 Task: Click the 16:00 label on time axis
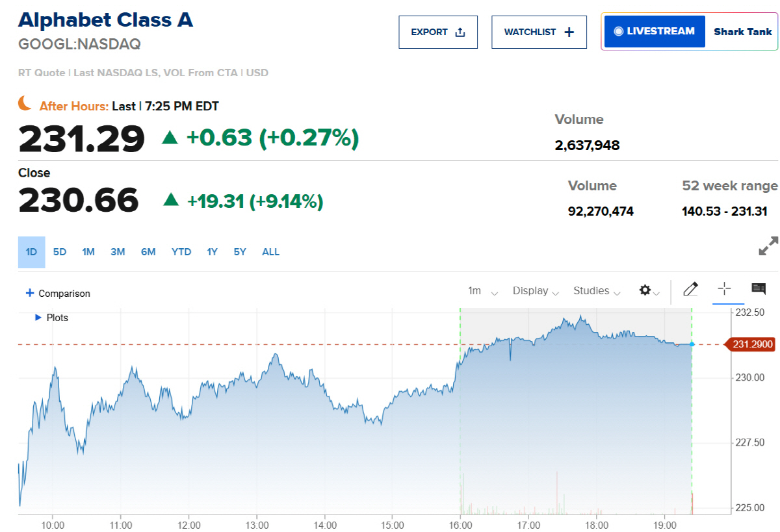coord(460,525)
